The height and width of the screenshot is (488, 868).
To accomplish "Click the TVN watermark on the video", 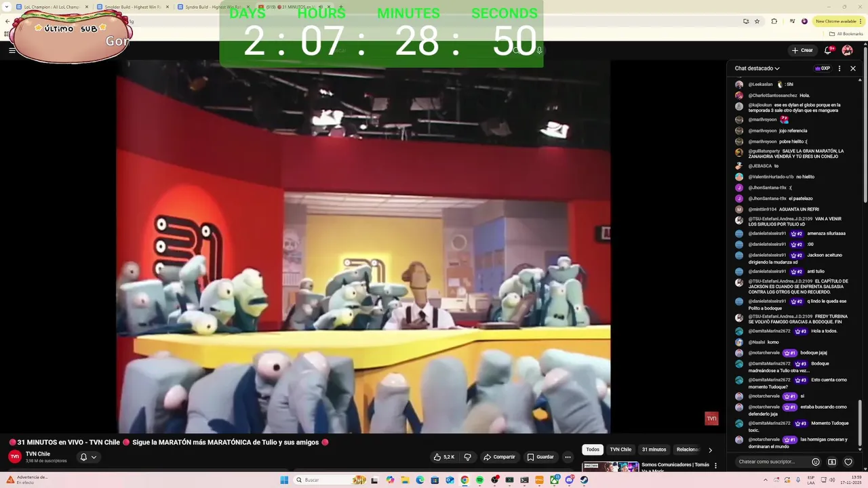I will pos(711,419).
